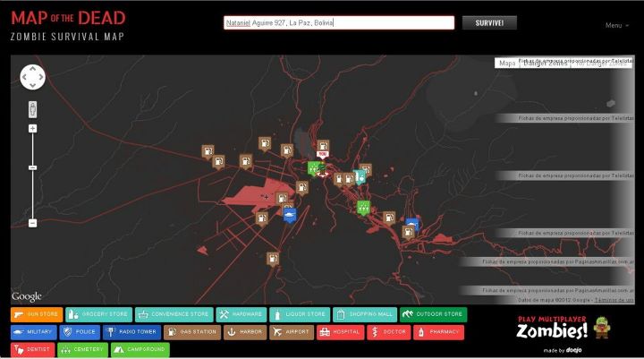Switch to the Mapa map view
This screenshot has width=644, height=359.
click(507, 63)
